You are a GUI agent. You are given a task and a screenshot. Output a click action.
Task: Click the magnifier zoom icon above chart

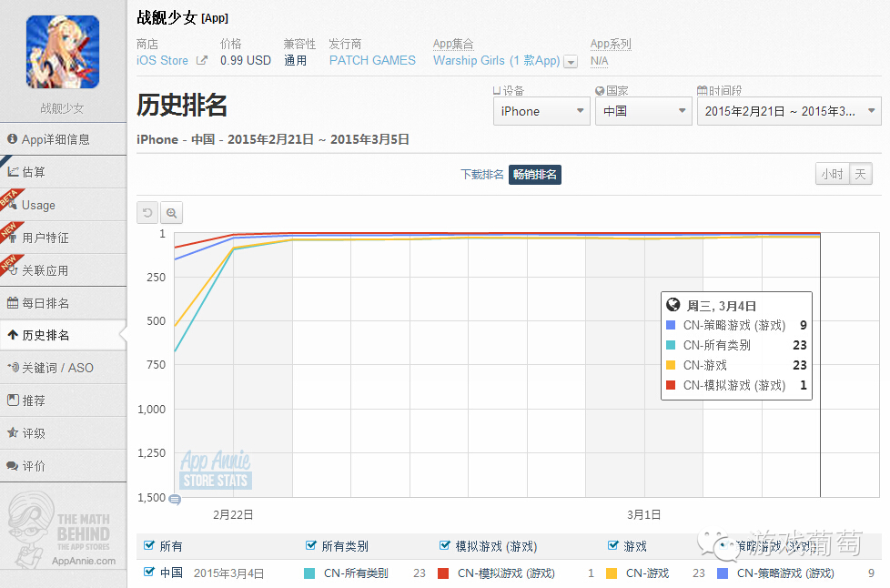pos(171,213)
